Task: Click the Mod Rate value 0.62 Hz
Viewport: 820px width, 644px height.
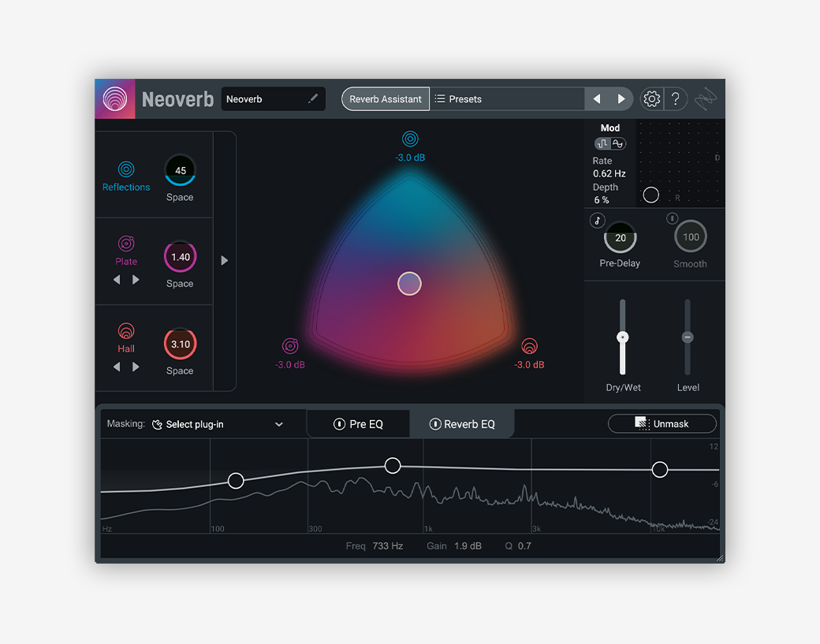Action: coord(609,173)
